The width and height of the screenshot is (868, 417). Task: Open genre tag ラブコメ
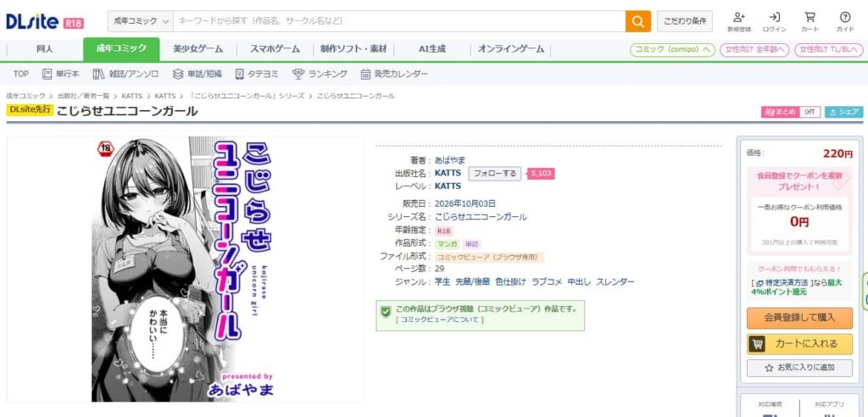coord(547,282)
